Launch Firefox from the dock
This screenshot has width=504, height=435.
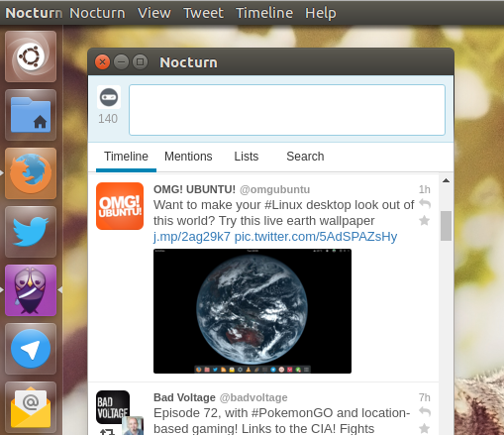point(31,173)
